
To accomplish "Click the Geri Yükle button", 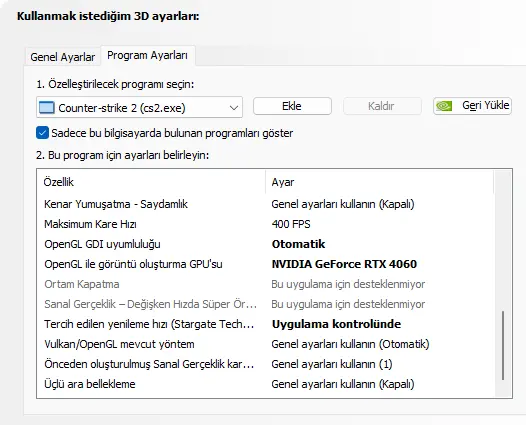I will click(x=472, y=106).
